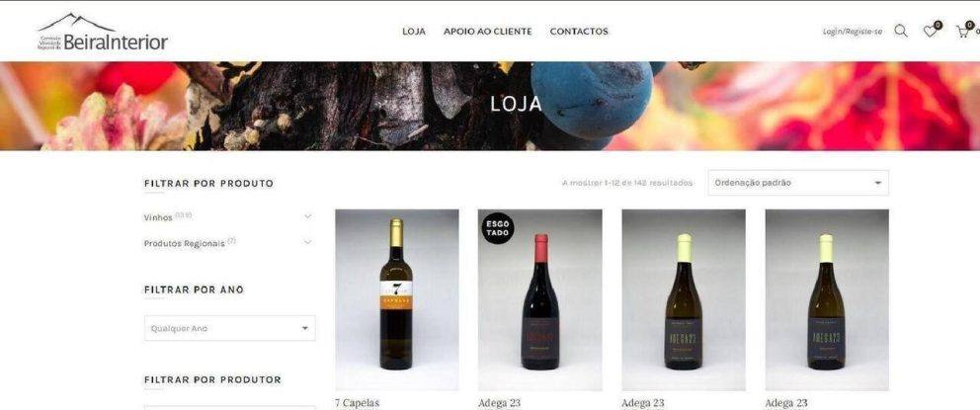Click the Login/Registe-se link
The width and height of the screenshot is (980, 410).
853,32
